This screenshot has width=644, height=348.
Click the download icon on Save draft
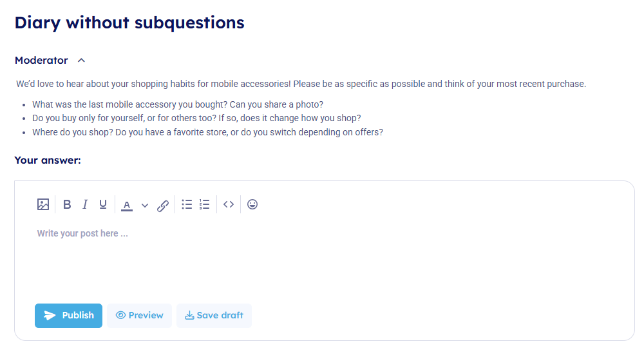(189, 316)
